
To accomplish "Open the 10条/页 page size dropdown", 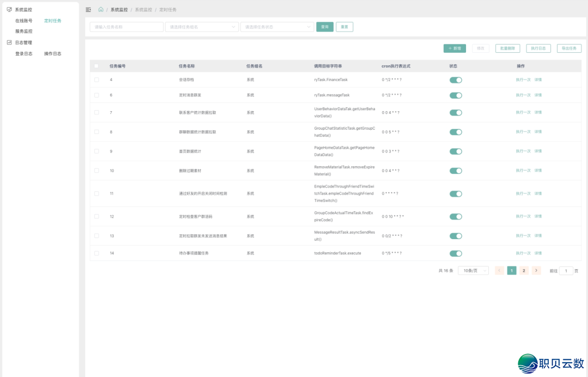I will point(473,270).
